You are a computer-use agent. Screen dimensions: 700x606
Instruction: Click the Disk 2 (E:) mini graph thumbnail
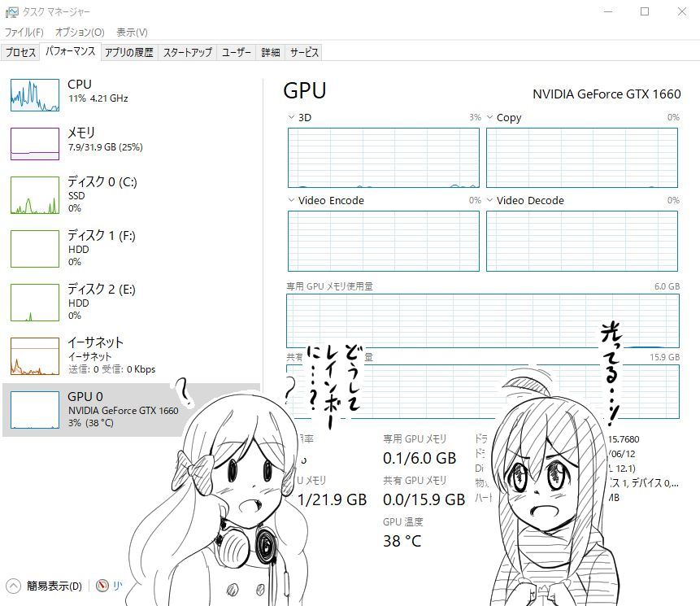pyautogui.click(x=35, y=303)
